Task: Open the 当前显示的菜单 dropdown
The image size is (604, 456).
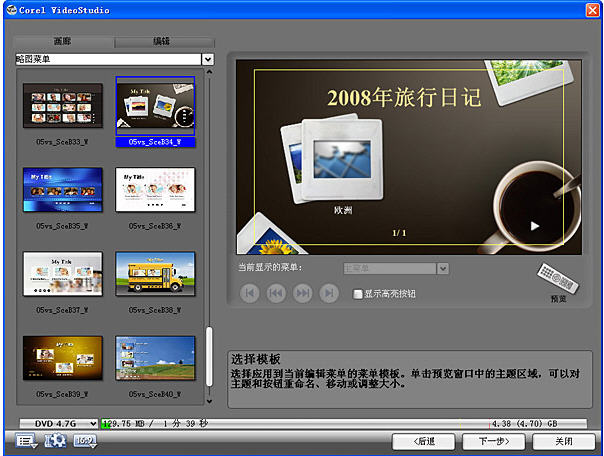Action: pos(443,268)
